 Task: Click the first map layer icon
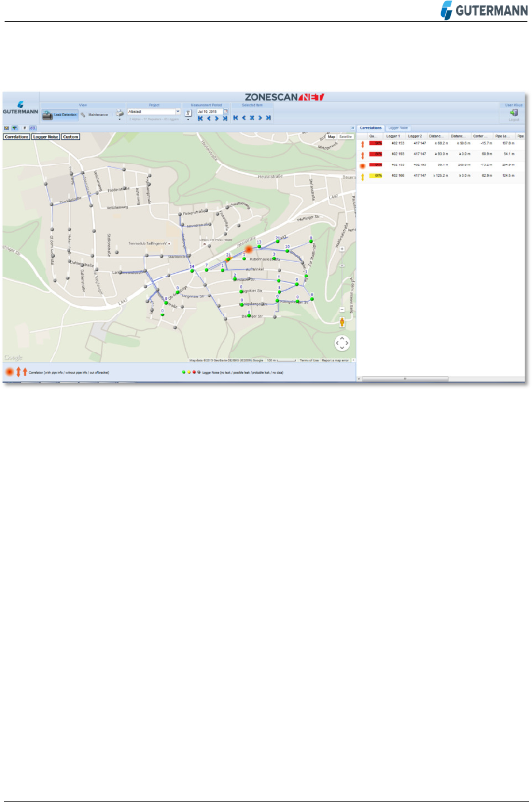6,128
